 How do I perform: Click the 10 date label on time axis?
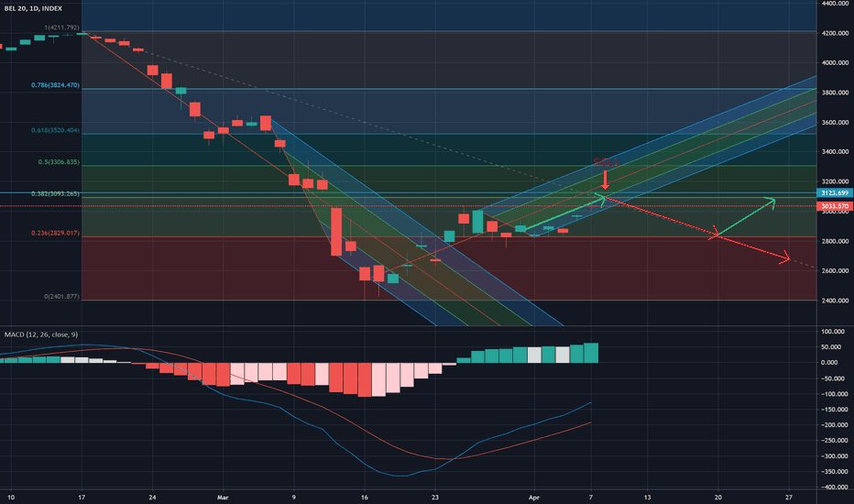11,498
